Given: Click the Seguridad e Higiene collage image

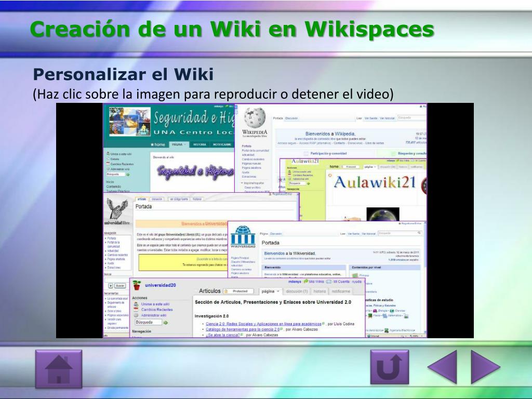Looking at the screenshot, I should (129, 121).
